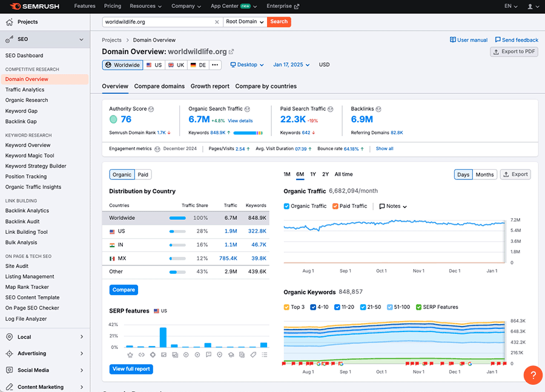Open Company menu dropdown

[x=186, y=6]
